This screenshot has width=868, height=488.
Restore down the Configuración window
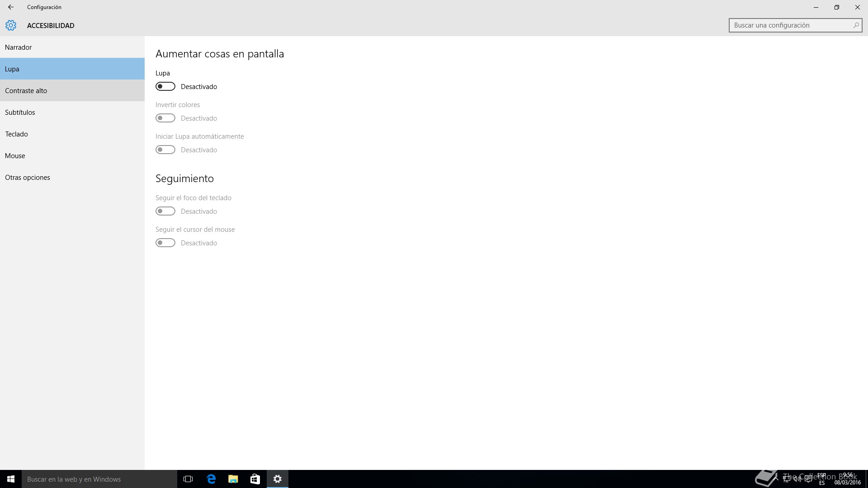(x=837, y=7)
